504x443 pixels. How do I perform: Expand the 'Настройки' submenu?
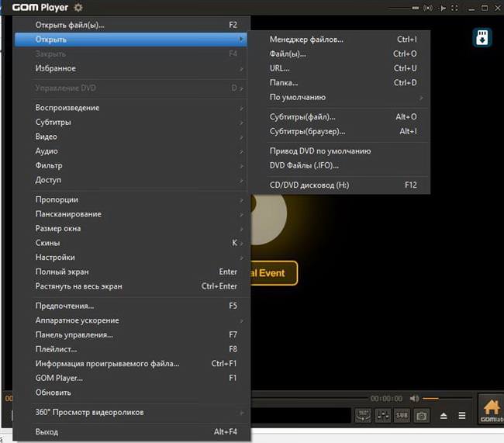(x=131, y=258)
